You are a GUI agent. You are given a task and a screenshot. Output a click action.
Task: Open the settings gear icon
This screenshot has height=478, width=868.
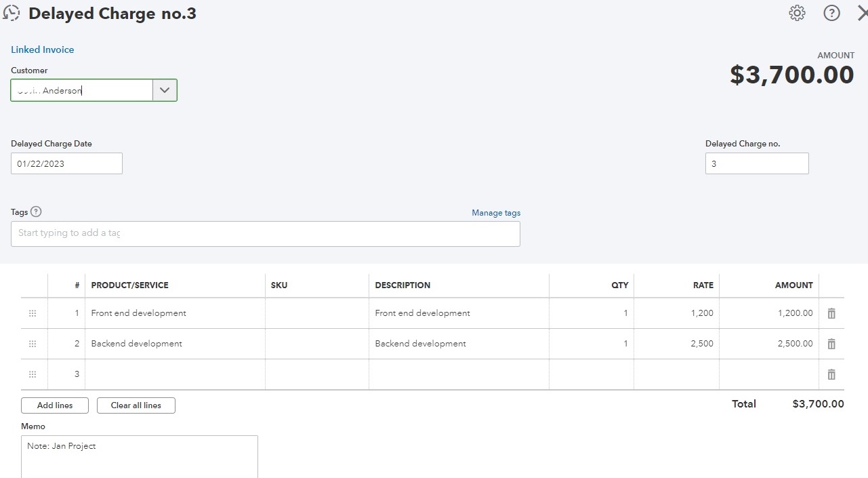click(797, 13)
